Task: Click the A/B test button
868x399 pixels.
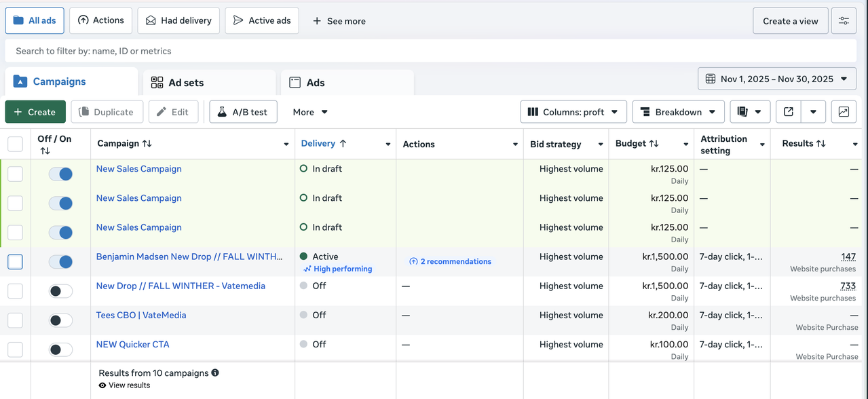Action: click(243, 112)
